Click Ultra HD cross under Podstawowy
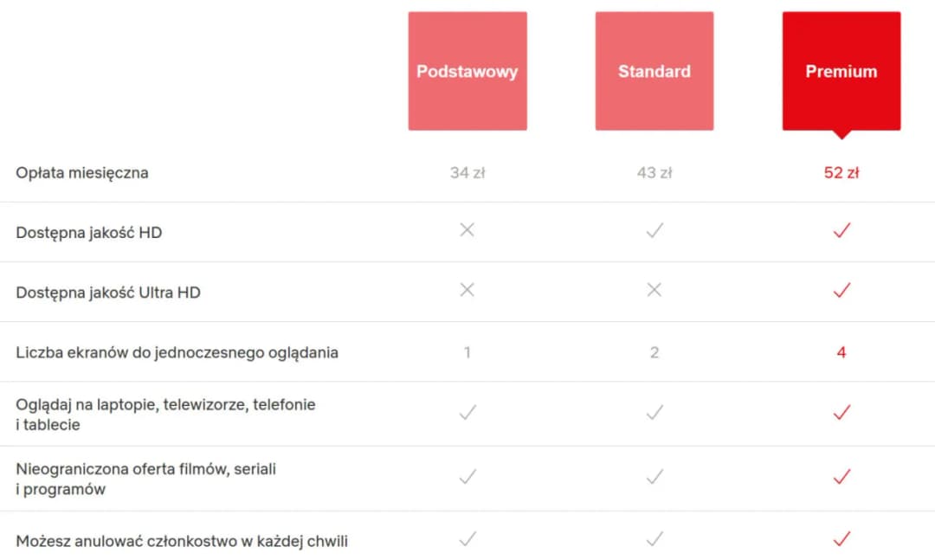This screenshot has width=935, height=560. click(x=467, y=290)
